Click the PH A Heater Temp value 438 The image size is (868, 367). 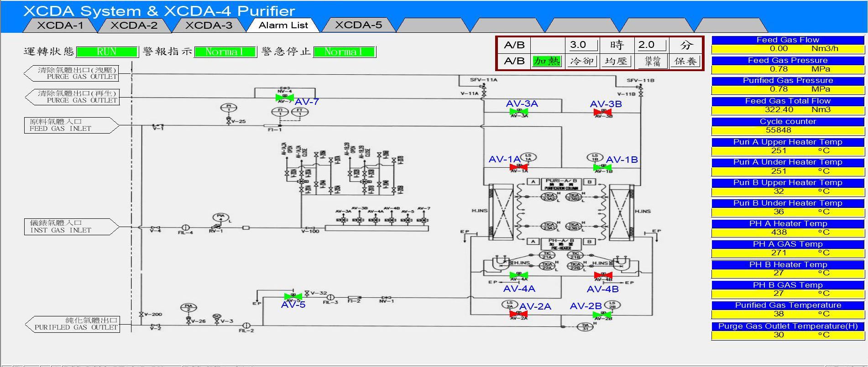click(788, 233)
